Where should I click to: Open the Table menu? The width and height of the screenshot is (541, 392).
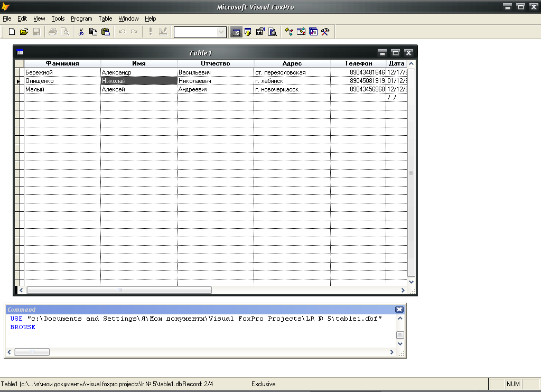105,18
